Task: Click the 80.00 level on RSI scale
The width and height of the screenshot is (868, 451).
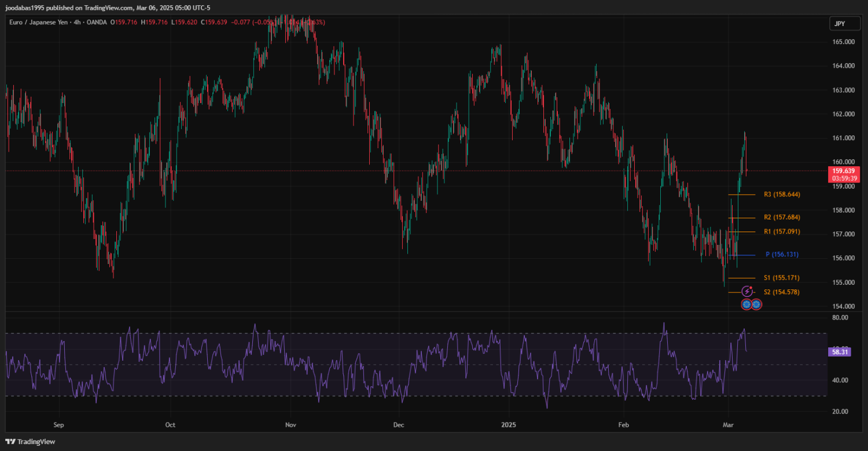Action: click(840, 318)
